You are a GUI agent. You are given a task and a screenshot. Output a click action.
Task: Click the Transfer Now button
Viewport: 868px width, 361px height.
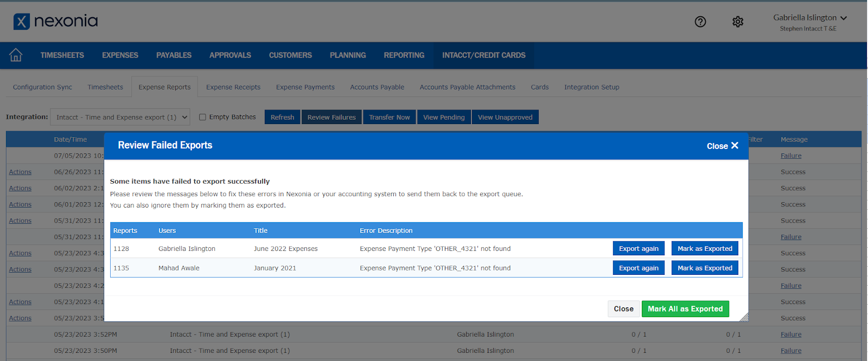point(390,117)
